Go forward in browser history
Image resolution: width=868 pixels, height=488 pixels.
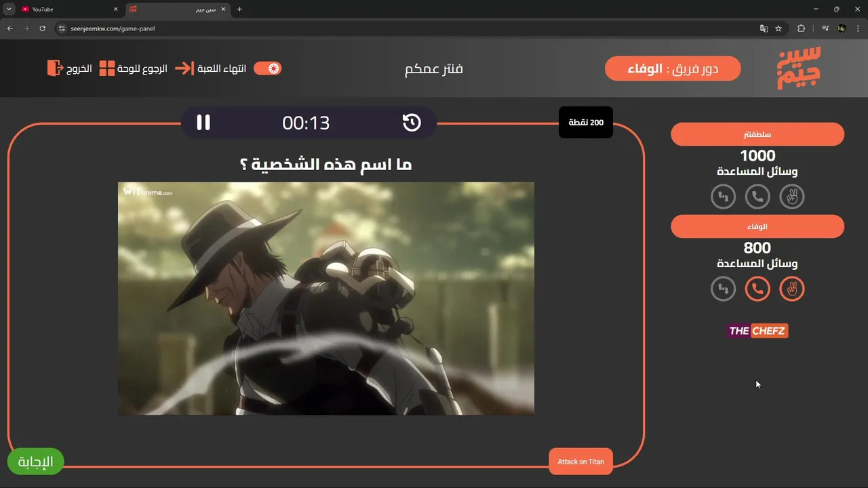pos(26,28)
